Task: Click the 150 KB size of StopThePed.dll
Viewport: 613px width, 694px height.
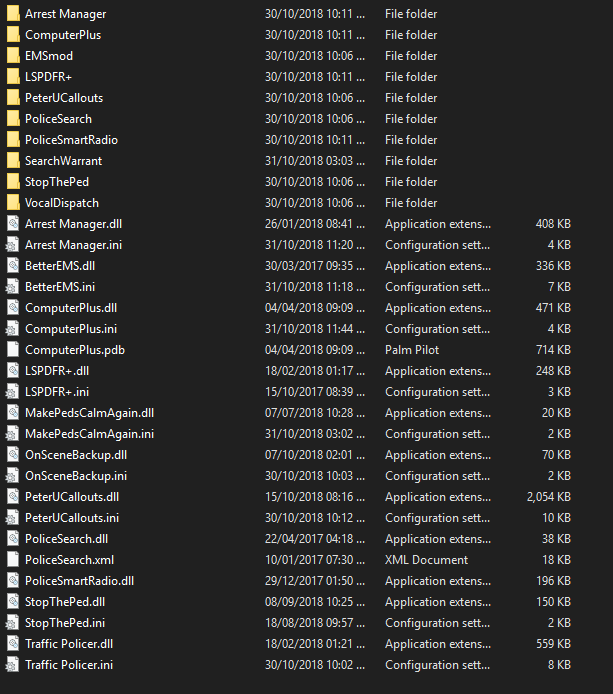Action: (x=554, y=602)
